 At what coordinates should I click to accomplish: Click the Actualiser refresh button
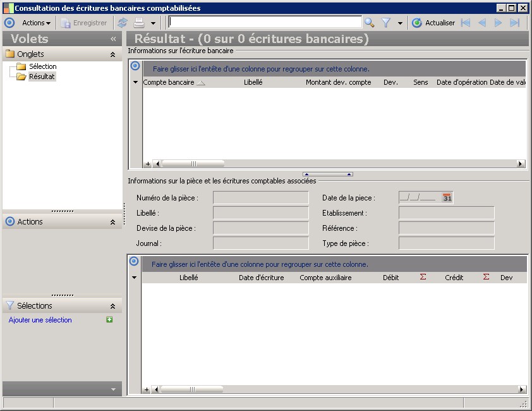coord(433,23)
